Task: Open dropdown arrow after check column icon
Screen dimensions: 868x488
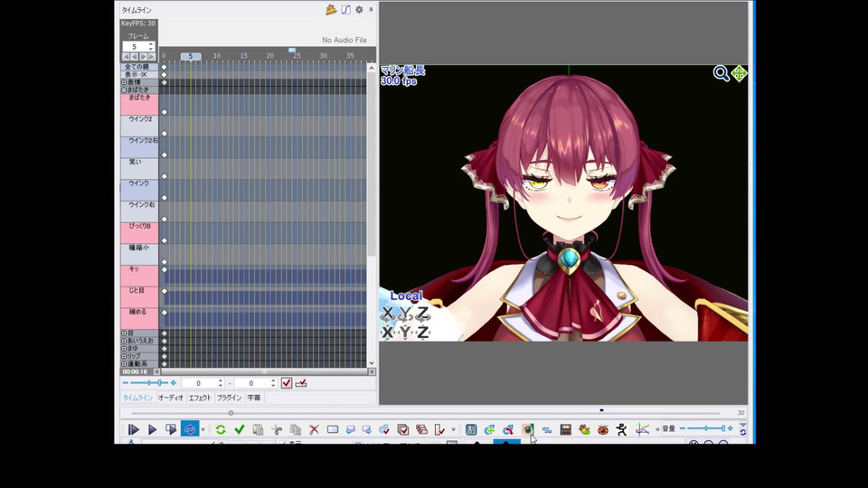Action: (x=453, y=429)
